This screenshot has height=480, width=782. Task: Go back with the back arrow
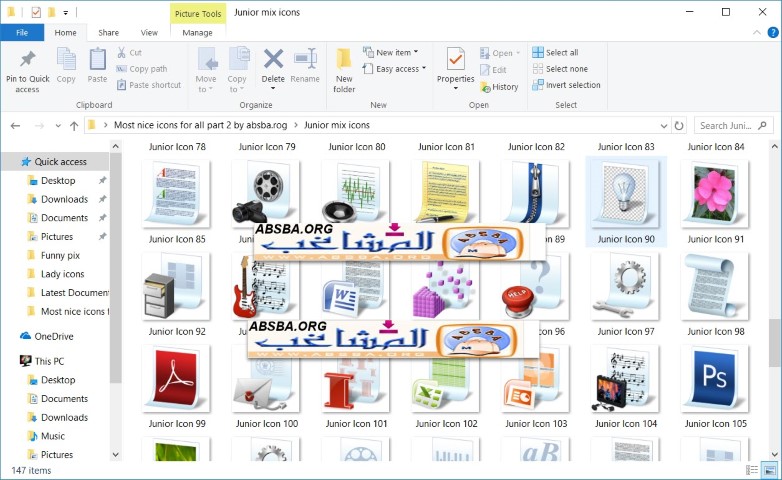coord(15,126)
